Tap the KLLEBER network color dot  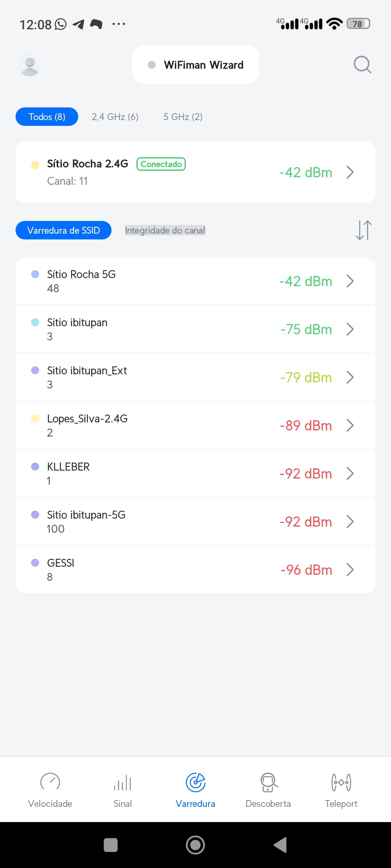(35, 467)
